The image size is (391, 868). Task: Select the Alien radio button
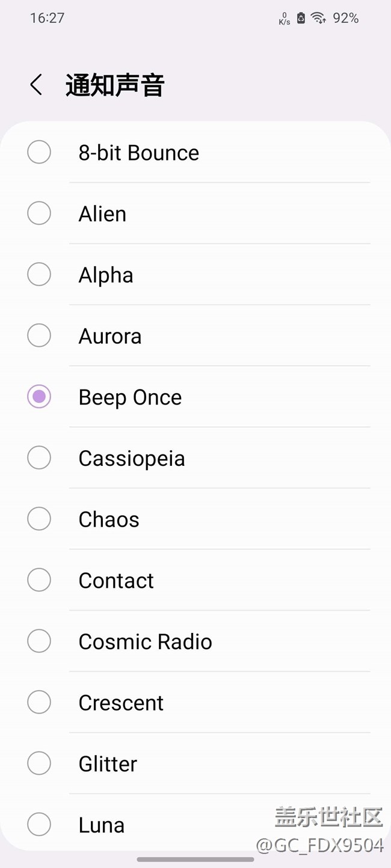pos(39,213)
